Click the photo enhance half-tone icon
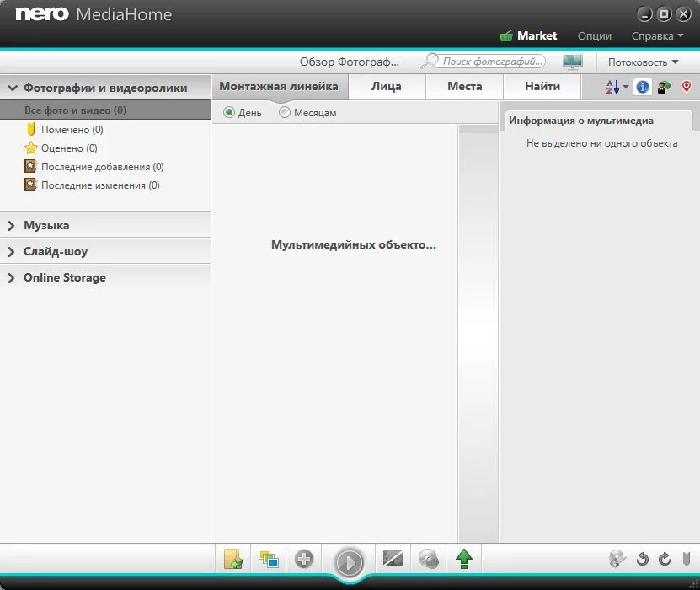The width and height of the screenshot is (700, 590). 393,558
